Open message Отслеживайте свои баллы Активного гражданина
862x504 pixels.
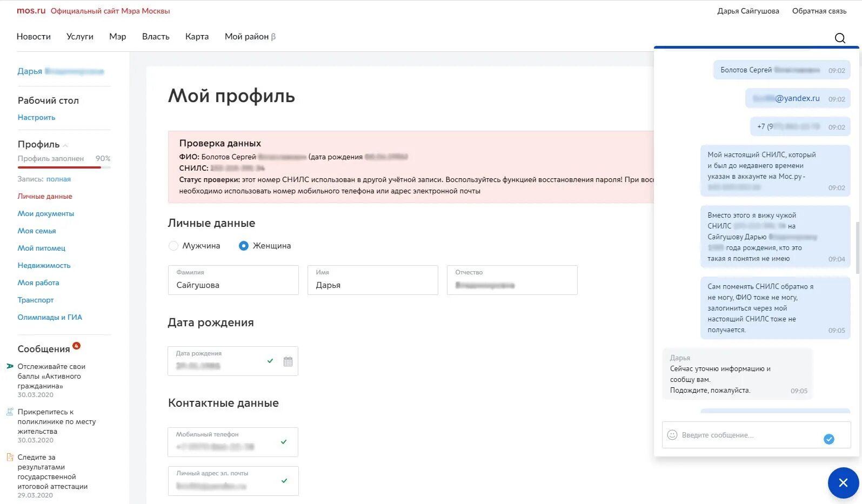[x=51, y=377]
